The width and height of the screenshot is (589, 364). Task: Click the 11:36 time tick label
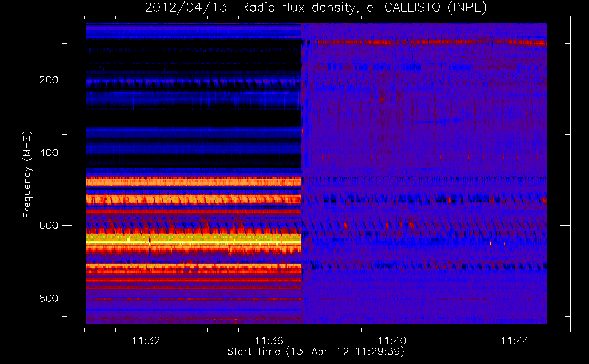click(x=269, y=341)
